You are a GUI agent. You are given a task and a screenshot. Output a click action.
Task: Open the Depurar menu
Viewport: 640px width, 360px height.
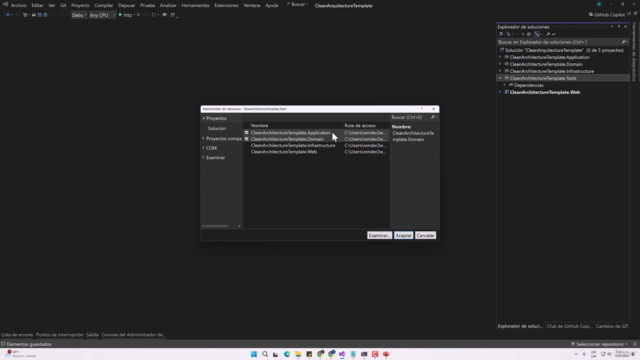click(x=127, y=6)
